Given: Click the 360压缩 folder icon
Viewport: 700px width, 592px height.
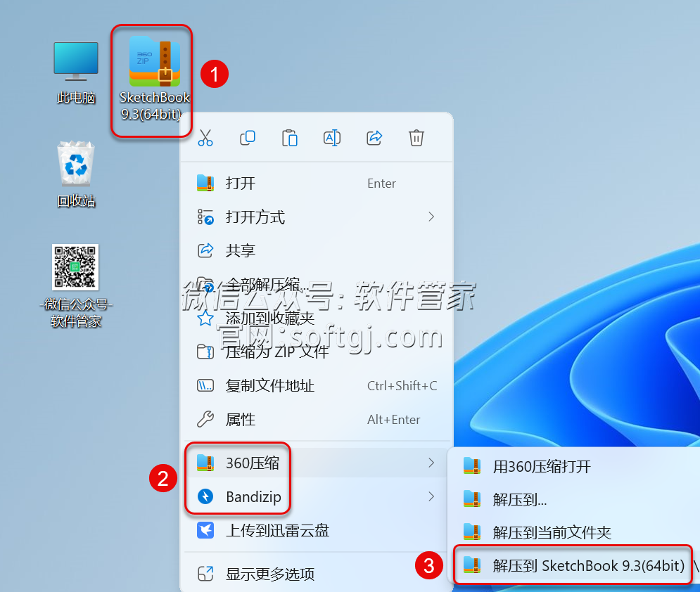Looking at the screenshot, I should (205, 463).
